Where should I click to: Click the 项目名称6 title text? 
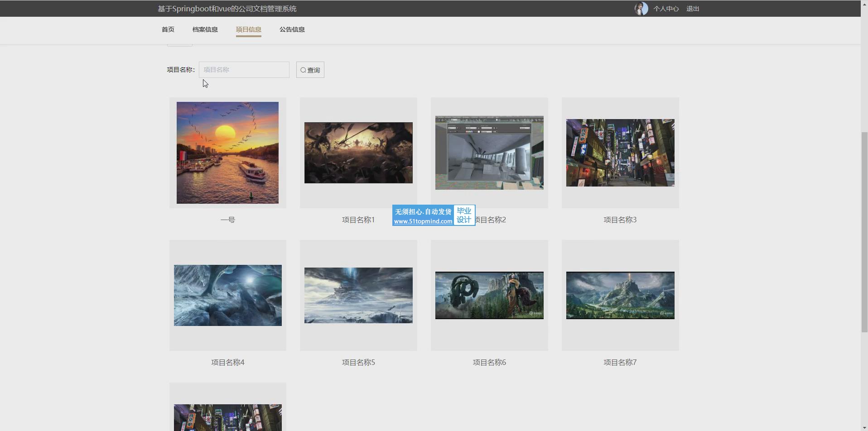click(x=489, y=362)
